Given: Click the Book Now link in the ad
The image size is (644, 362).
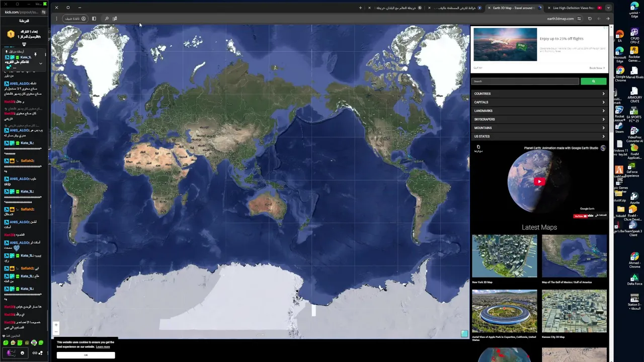Looking at the screenshot, I should [x=596, y=68].
